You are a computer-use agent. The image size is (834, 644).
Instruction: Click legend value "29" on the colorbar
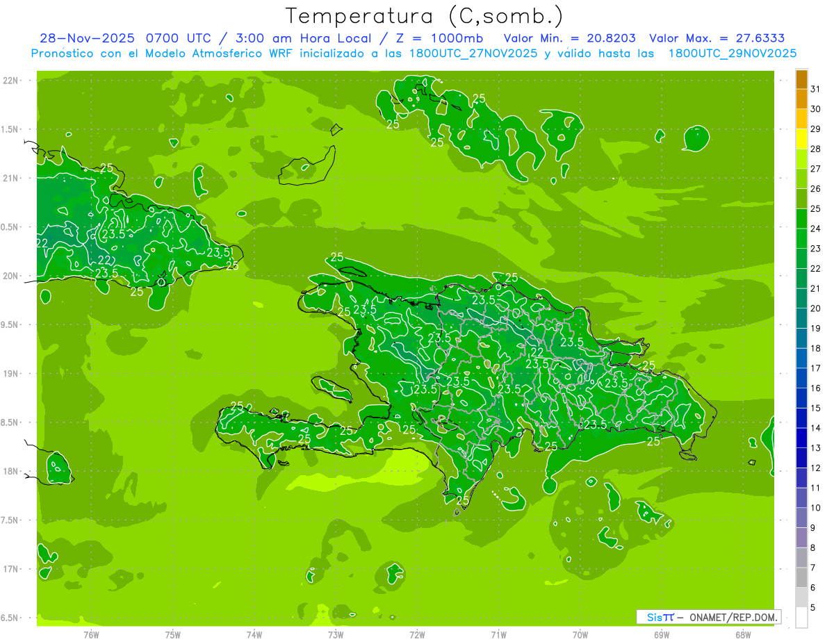(x=816, y=129)
